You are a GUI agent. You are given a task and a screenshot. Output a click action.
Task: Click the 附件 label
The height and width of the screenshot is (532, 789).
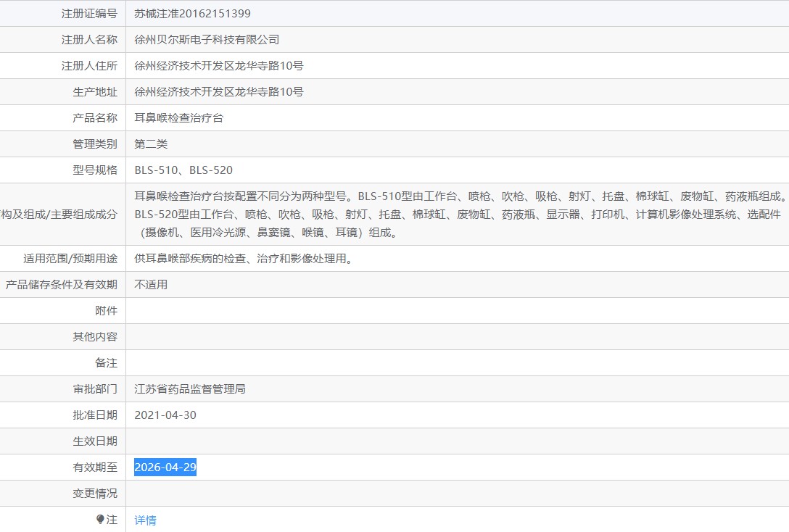pos(106,311)
